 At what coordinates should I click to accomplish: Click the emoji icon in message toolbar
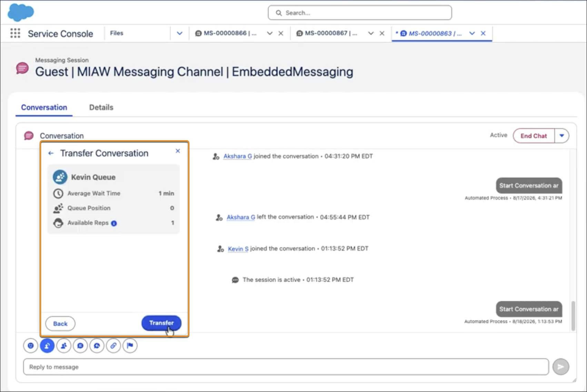pos(31,345)
